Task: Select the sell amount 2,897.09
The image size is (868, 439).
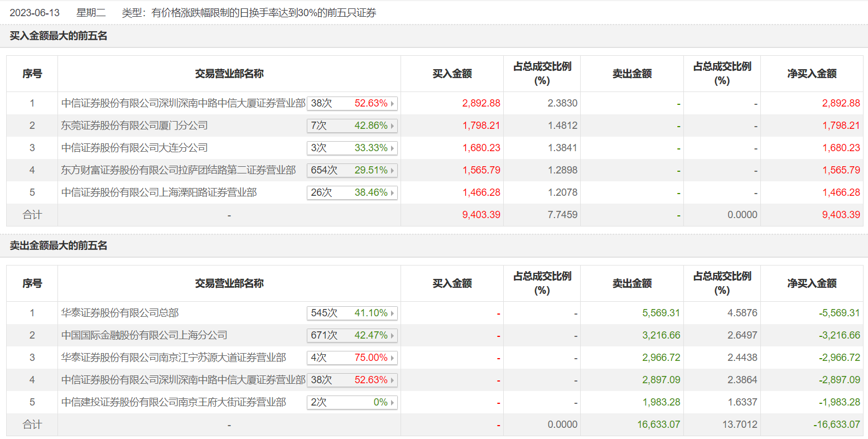Action: [x=661, y=380]
